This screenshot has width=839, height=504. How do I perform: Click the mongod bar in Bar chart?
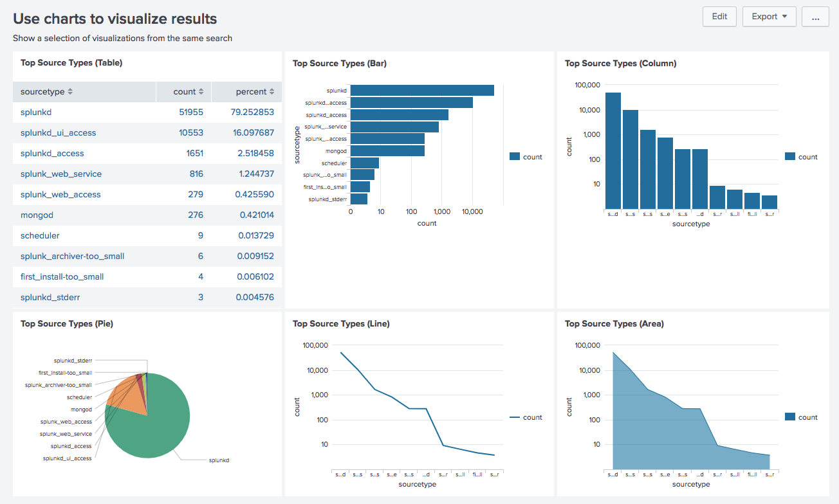click(387, 151)
